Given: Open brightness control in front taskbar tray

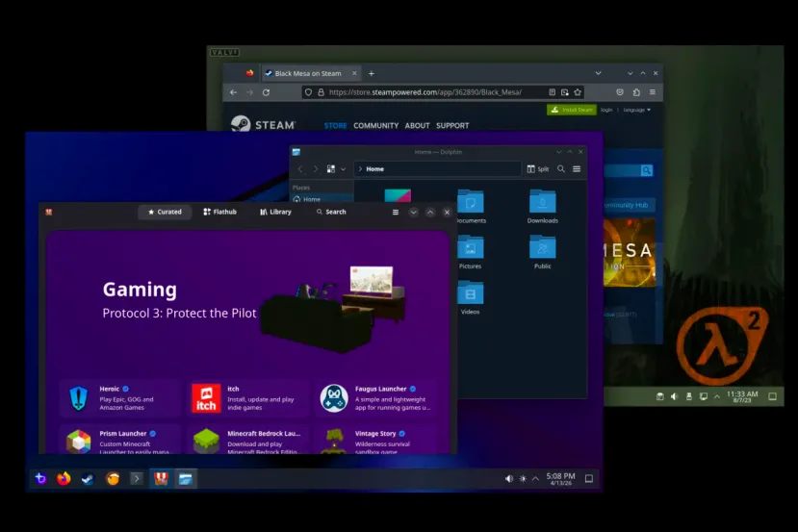Looking at the screenshot, I should 523,478.
